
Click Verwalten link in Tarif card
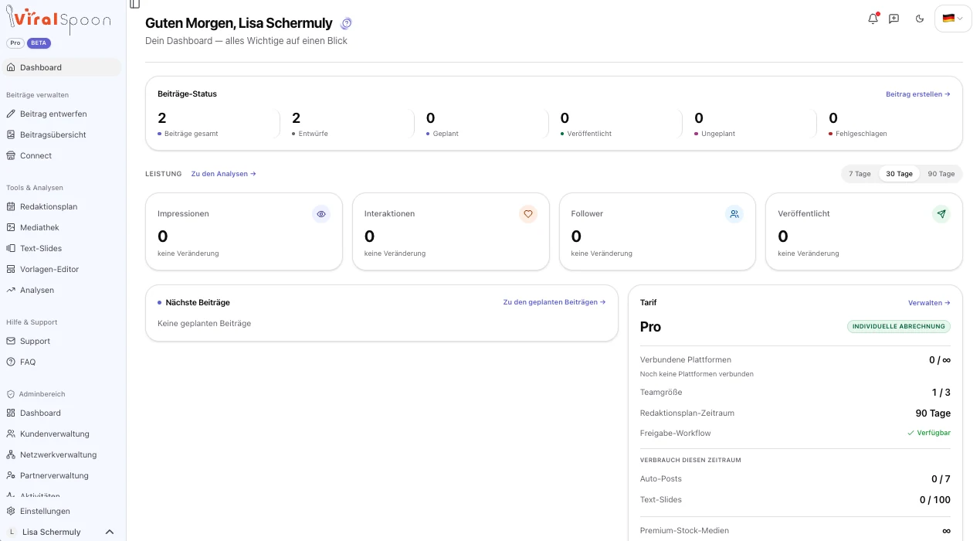point(929,303)
